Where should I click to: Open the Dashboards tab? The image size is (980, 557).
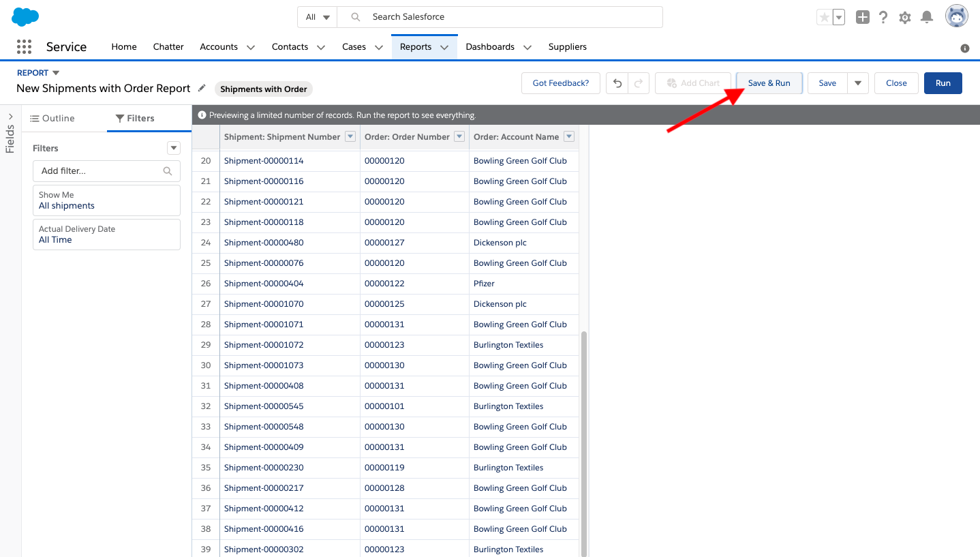coord(490,46)
